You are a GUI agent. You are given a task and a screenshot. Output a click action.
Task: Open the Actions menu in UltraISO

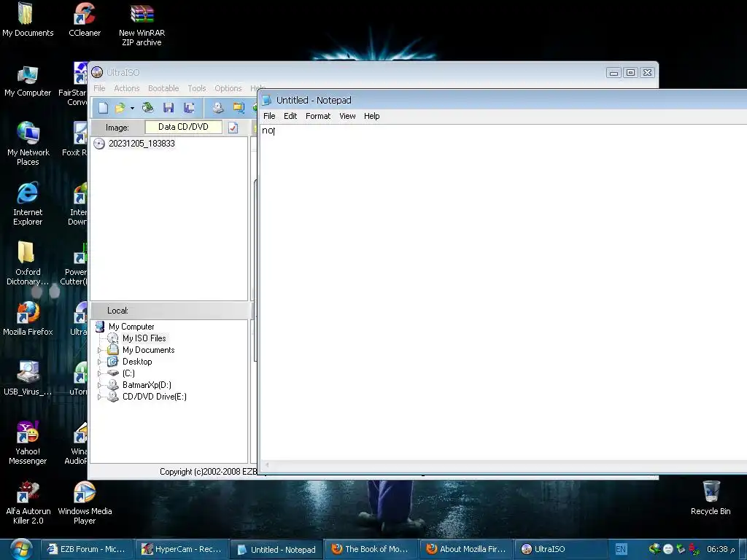[x=127, y=88]
